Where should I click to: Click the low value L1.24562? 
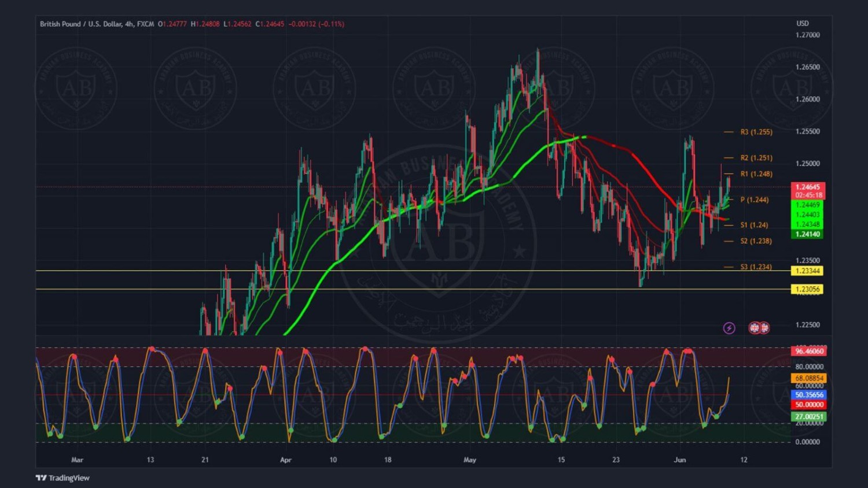237,24
